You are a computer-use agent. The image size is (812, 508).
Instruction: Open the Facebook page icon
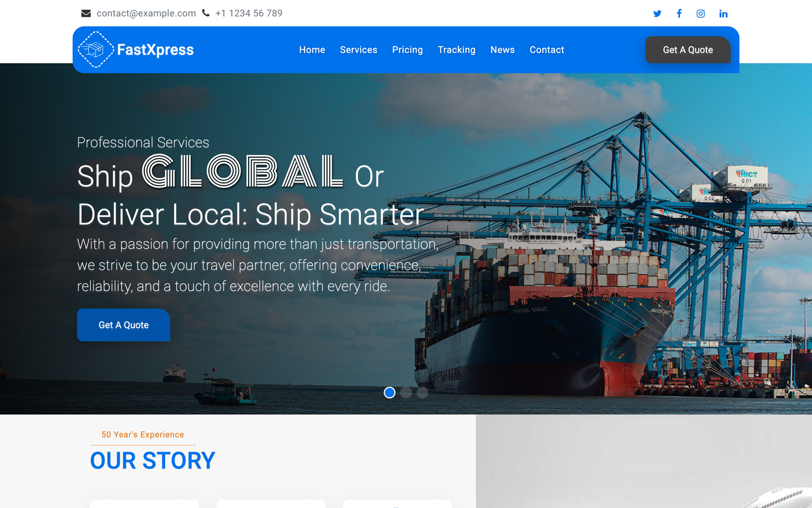pyautogui.click(x=679, y=13)
